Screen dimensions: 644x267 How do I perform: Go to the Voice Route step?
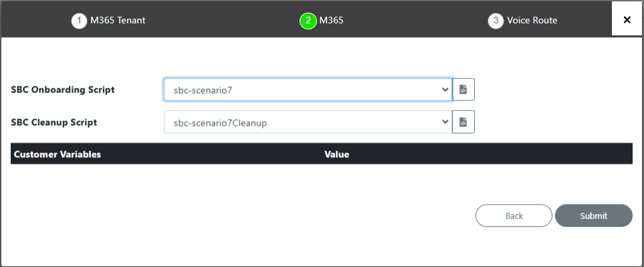tap(532, 21)
